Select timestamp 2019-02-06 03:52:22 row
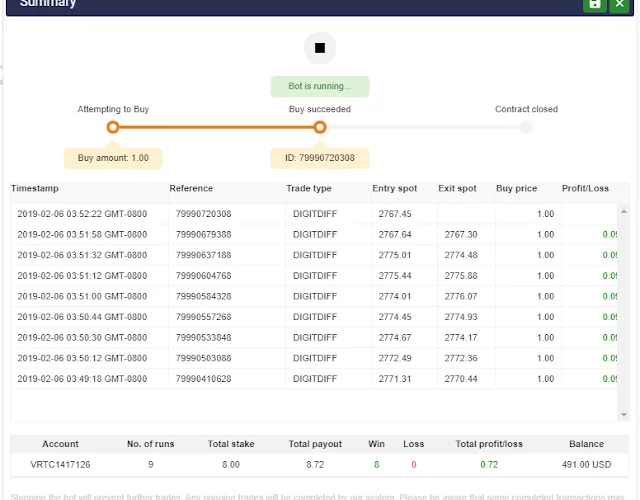 point(313,214)
